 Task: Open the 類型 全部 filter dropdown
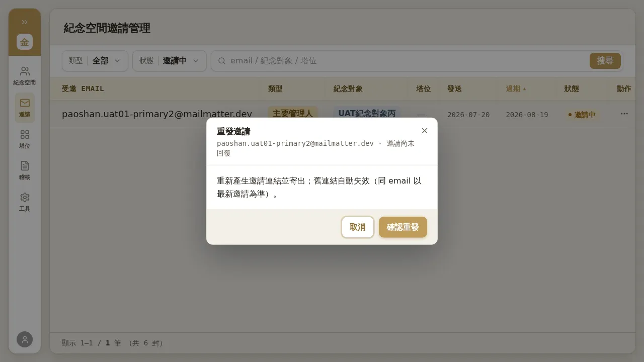point(95,61)
